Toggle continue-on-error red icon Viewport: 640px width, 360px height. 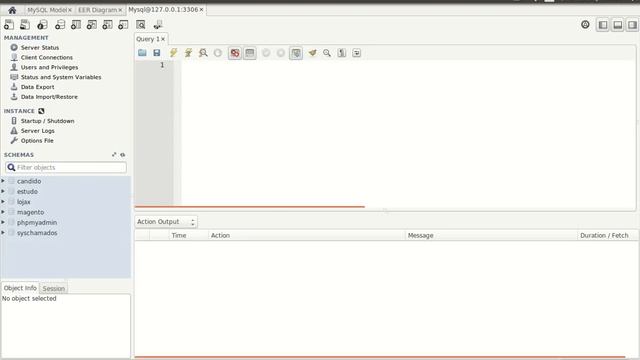click(235, 53)
